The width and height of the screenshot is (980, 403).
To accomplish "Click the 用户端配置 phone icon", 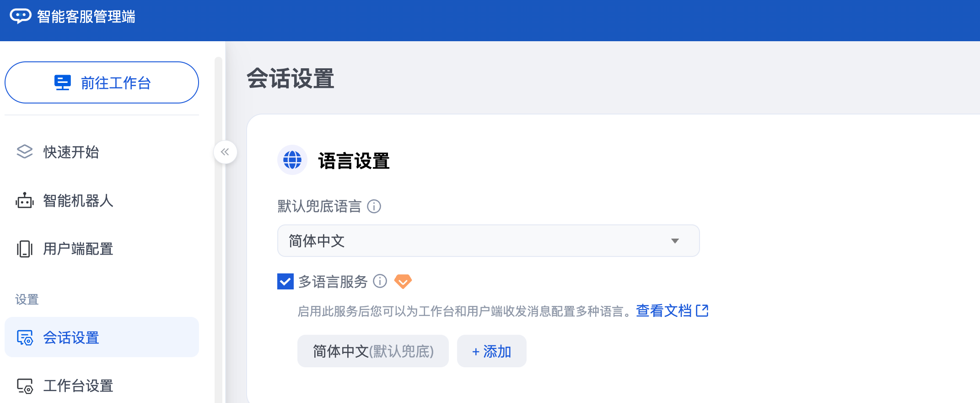I will (25, 249).
